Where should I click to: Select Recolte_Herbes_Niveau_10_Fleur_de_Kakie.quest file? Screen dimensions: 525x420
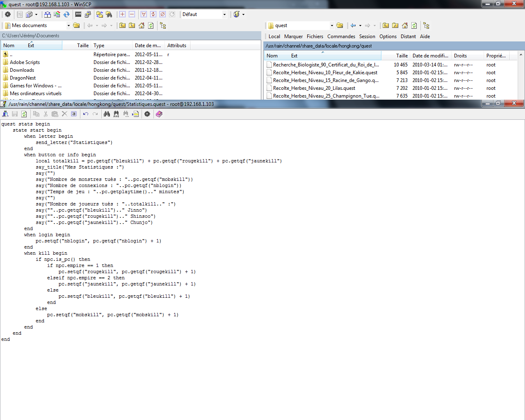(325, 73)
